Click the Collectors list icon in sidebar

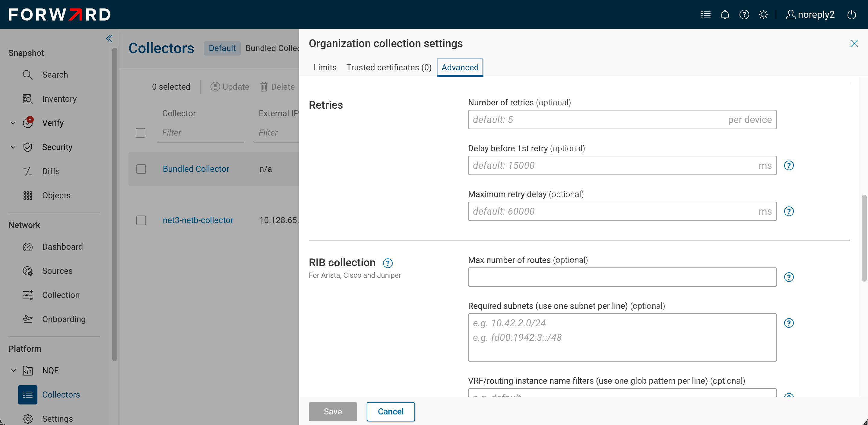(28, 394)
